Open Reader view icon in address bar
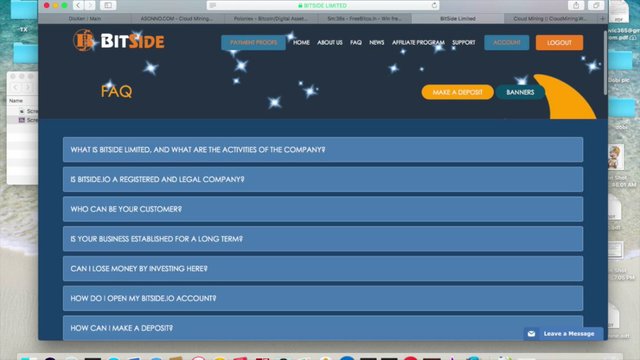This screenshot has height=360, width=640. coord(213,5)
